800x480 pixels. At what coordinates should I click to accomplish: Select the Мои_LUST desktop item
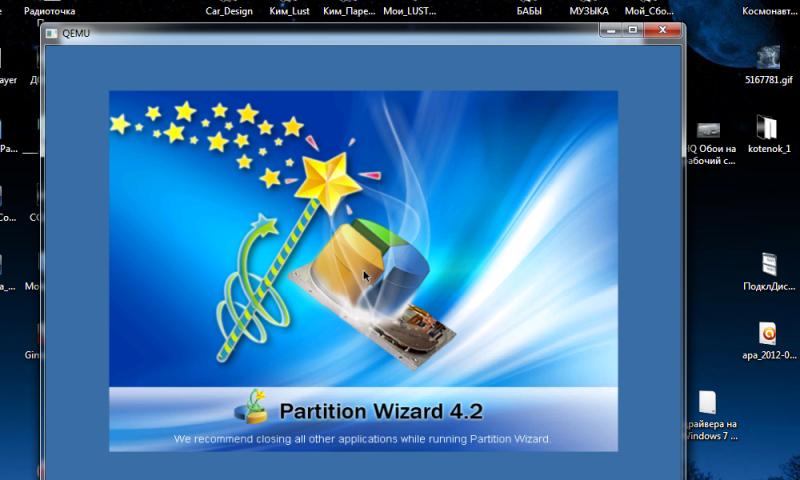pyautogui.click(x=408, y=11)
